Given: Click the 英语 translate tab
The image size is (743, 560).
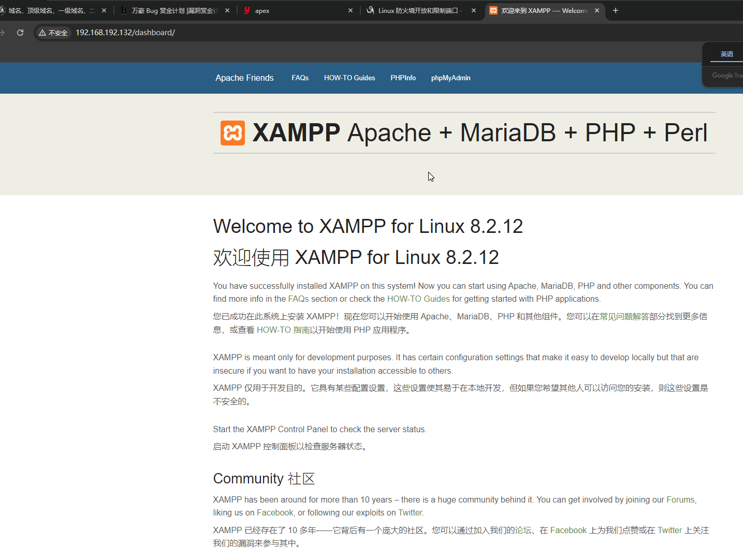Looking at the screenshot, I should pyautogui.click(x=727, y=54).
